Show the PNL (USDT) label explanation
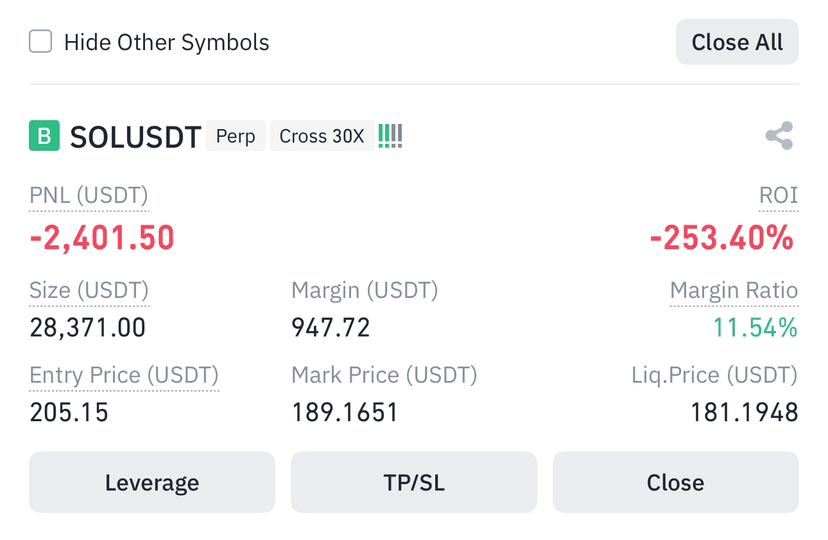Image resolution: width=828 pixels, height=540 pixels. [89, 195]
